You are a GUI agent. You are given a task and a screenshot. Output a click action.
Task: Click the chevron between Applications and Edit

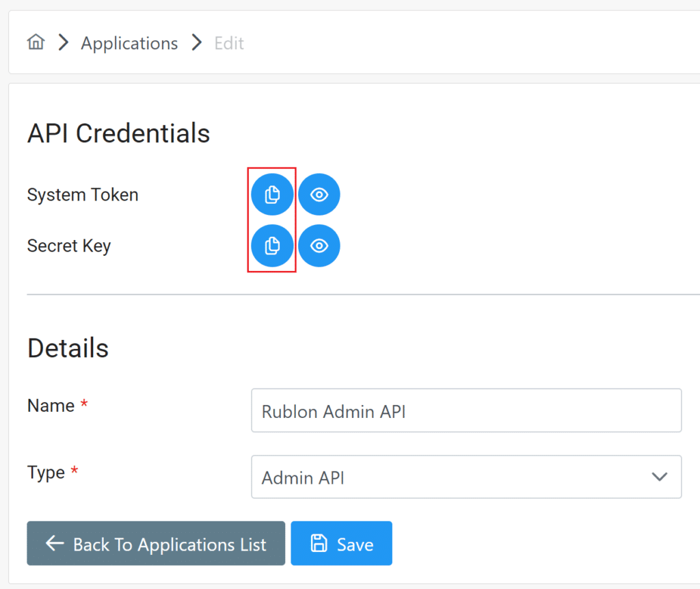(196, 42)
